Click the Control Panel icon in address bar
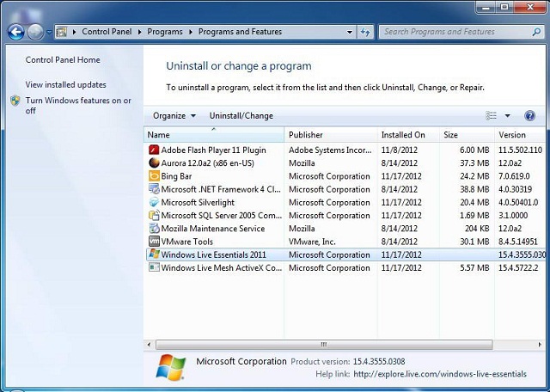 pos(62,32)
